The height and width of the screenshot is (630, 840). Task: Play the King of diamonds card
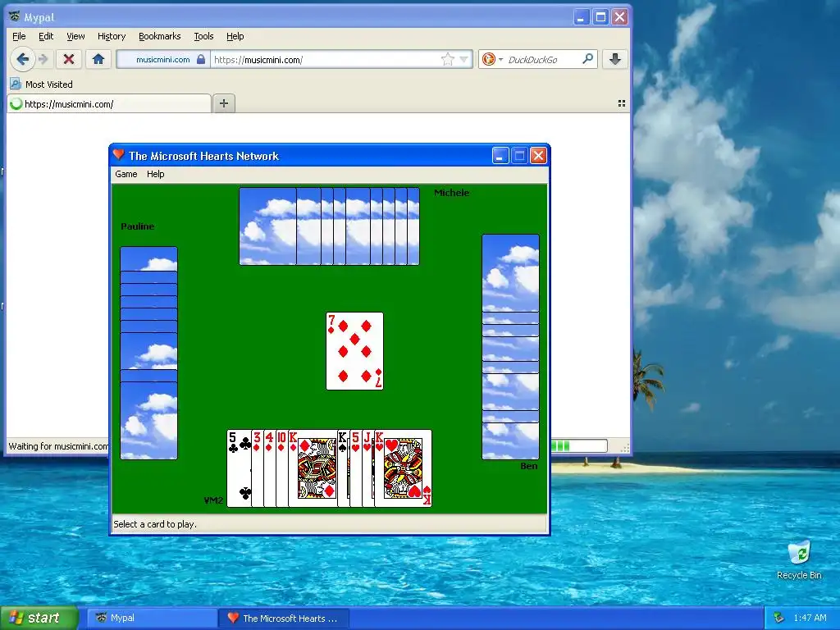click(313, 468)
